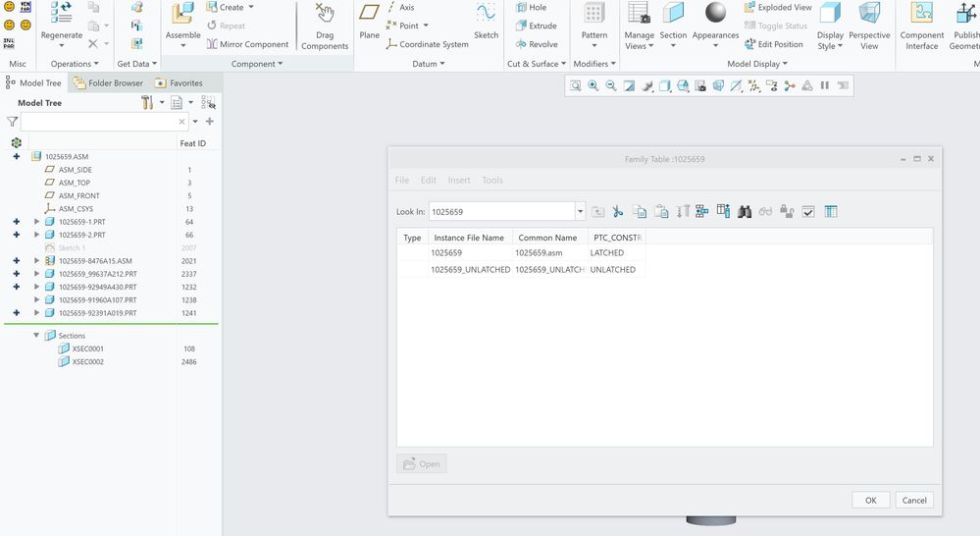
Task: Open the Look In dropdown arrow
Action: 580,211
